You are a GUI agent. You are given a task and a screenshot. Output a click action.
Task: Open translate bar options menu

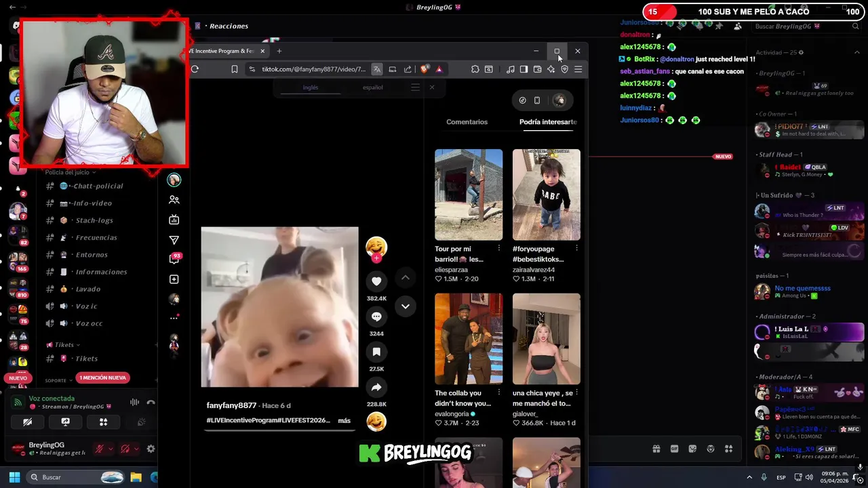point(415,87)
